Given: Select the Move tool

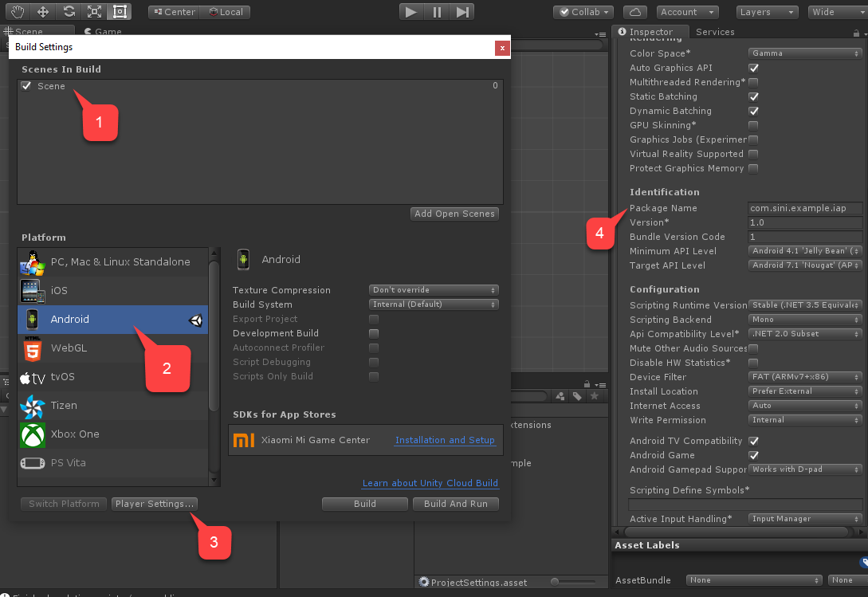Looking at the screenshot, I should point(42,11).
